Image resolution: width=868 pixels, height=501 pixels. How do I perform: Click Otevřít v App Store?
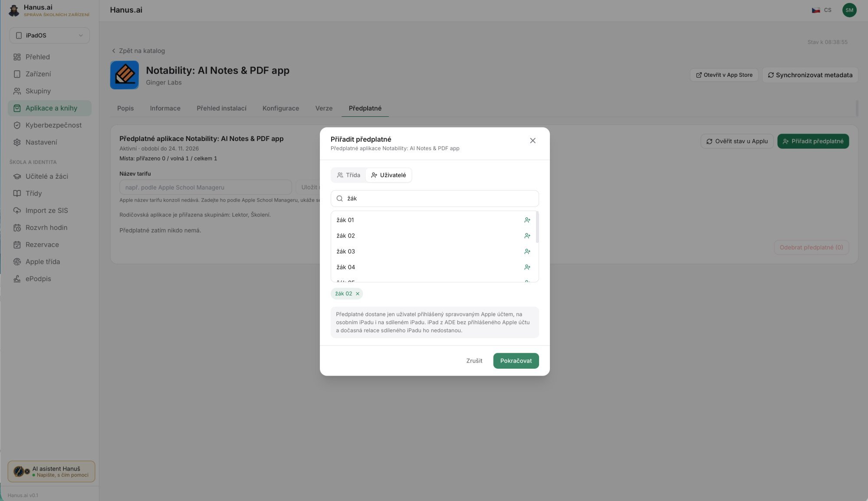[724, 75]
